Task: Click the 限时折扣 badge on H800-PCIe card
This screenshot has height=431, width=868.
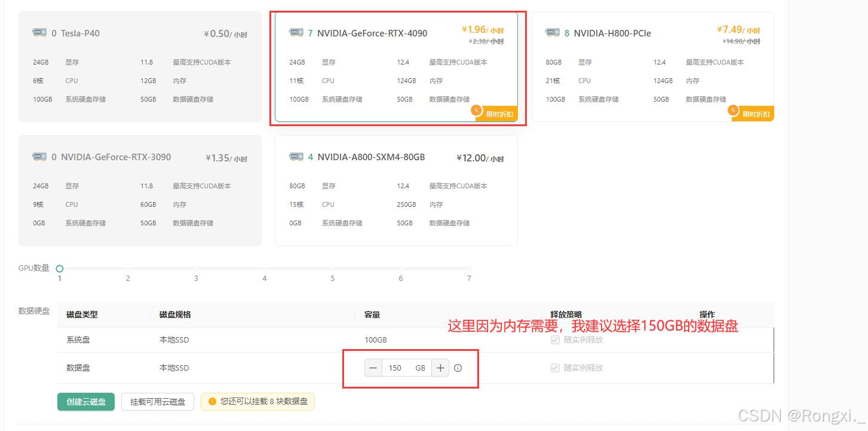Action: click(x=753, y=114)
